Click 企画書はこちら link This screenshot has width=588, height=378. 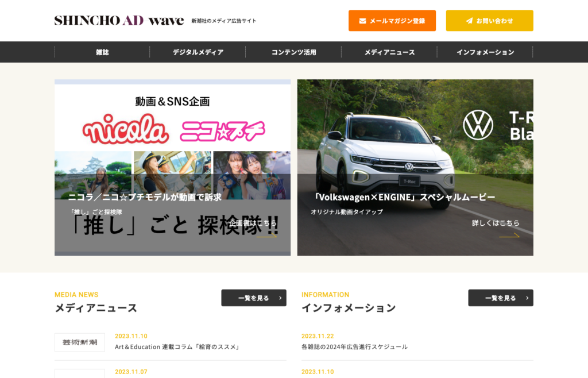pos(253,223)
